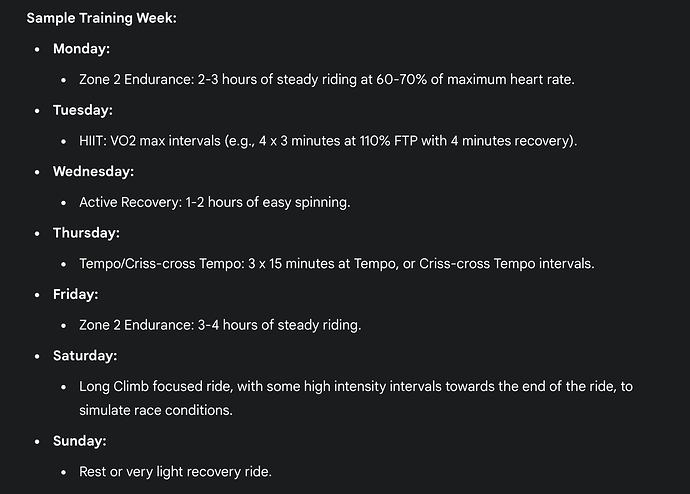Screen dimensions: 690x494
Task: Click the 'Sample Training Week:' heading
Action: [101, 18]
